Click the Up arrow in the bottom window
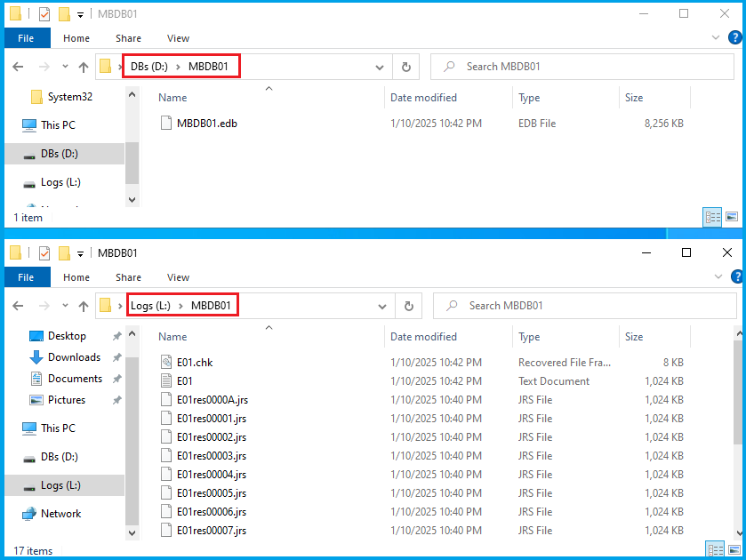The image size is (746, 560). [x=84, y=306]
